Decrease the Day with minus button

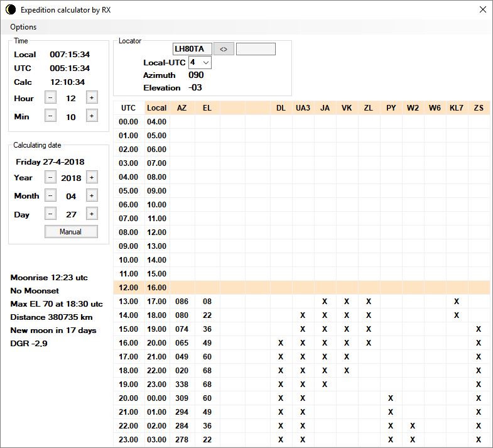(x=50, y=214)
